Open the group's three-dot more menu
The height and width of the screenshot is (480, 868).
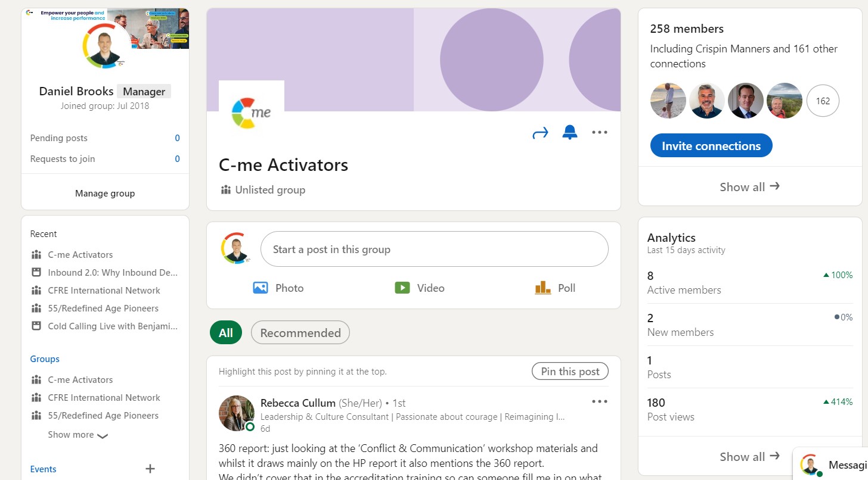(x=600, y=132)
